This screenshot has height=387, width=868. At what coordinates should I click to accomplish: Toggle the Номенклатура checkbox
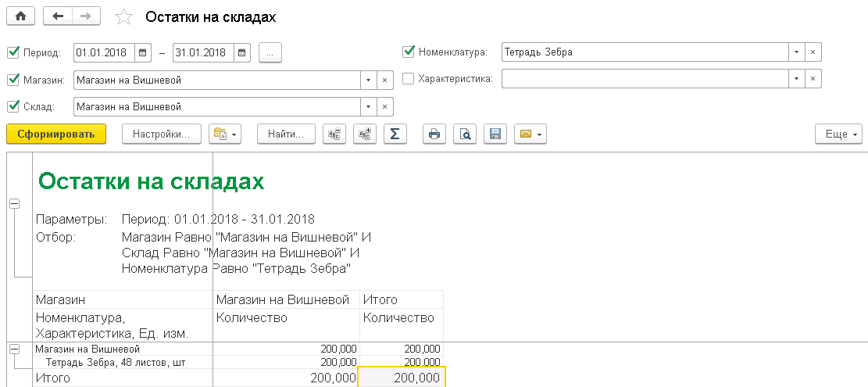pos(408,52)
